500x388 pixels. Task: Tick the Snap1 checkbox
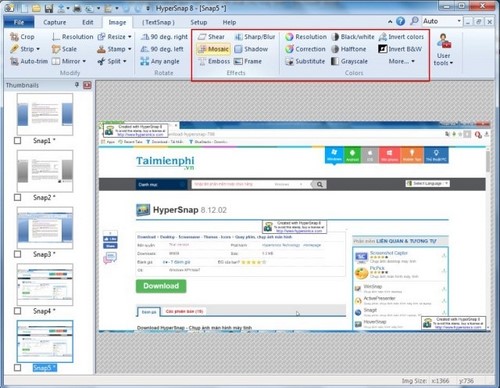18,141
